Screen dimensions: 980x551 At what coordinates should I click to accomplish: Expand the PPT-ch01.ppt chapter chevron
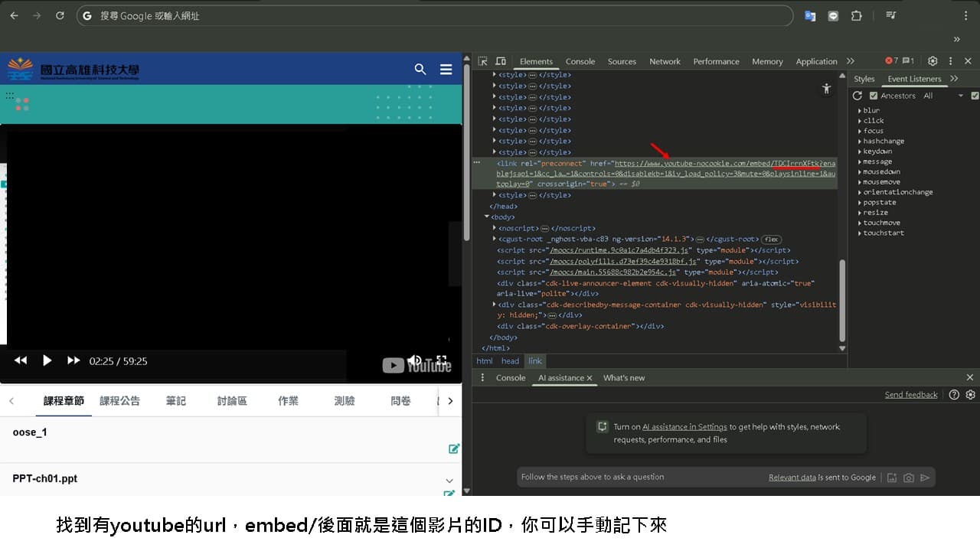click(449, 481)
